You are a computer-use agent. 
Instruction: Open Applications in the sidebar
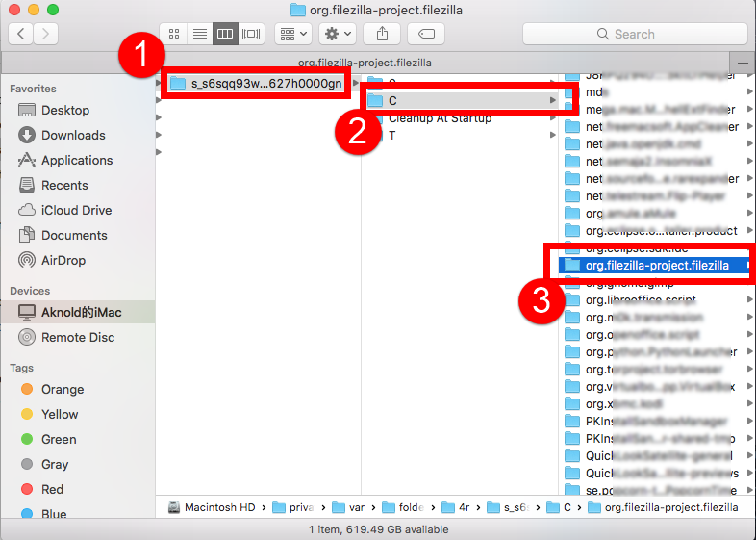click(77, 161)
